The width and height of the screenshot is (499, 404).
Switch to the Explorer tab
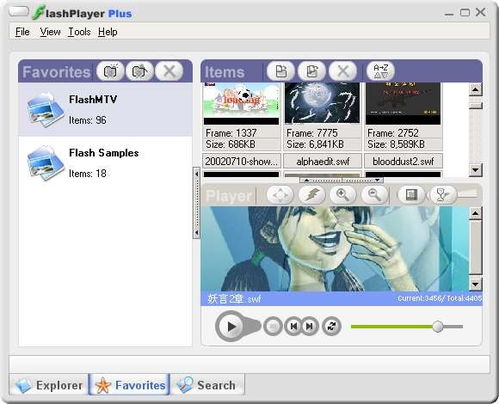49,385
